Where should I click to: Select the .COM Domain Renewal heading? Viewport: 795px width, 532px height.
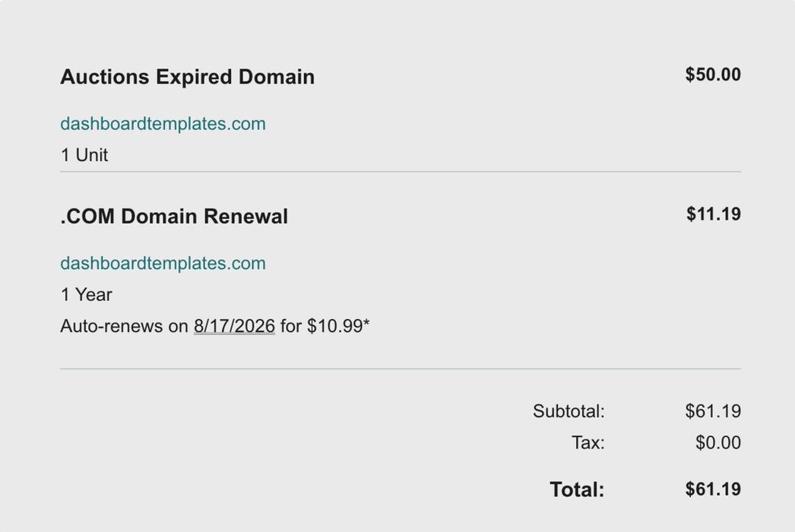[x=174, y=217]
